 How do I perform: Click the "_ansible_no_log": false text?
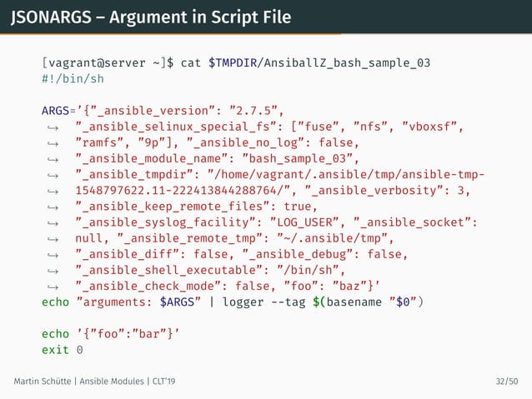click(273, 142)
